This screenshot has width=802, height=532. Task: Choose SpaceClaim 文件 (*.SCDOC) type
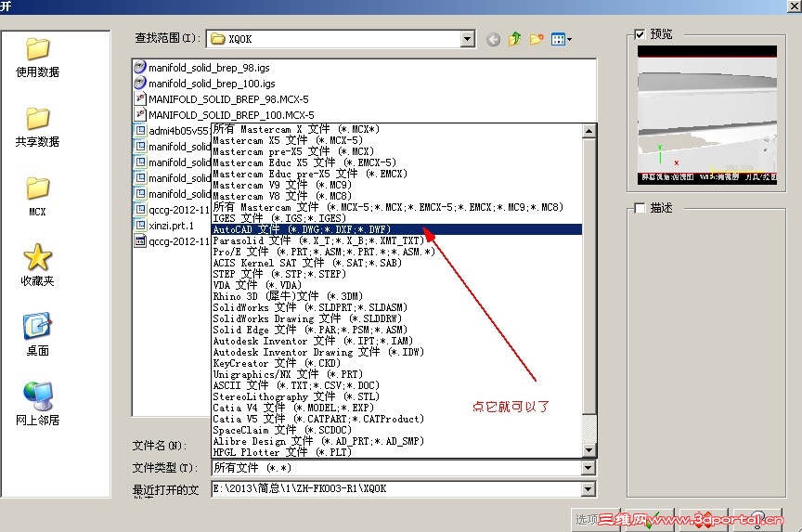point(397,430)
